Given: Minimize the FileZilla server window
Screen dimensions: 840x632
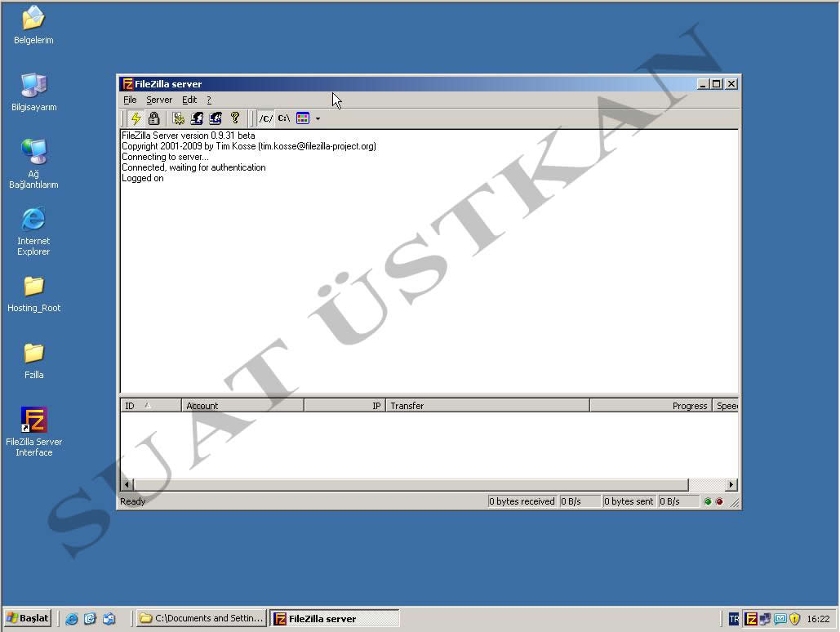Looking at the screenshot, I should (x=703, y=84).
